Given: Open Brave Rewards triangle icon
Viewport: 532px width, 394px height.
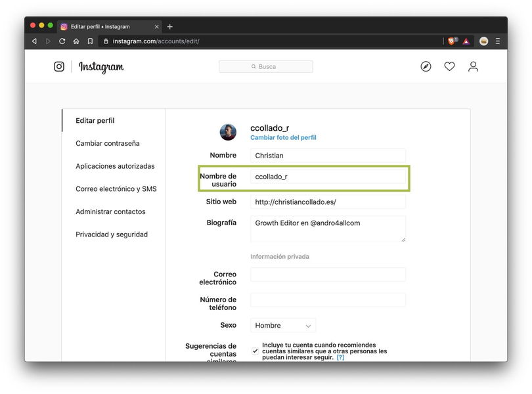Looking at the screenshot, I should pos(466,41).
